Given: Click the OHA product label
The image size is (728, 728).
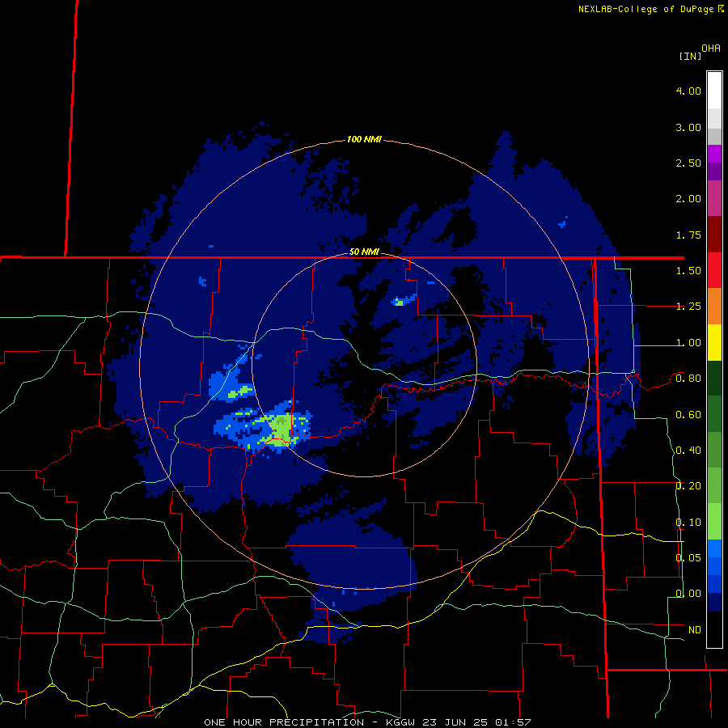Looking at the screenshot, I should (x=711, y=49).
